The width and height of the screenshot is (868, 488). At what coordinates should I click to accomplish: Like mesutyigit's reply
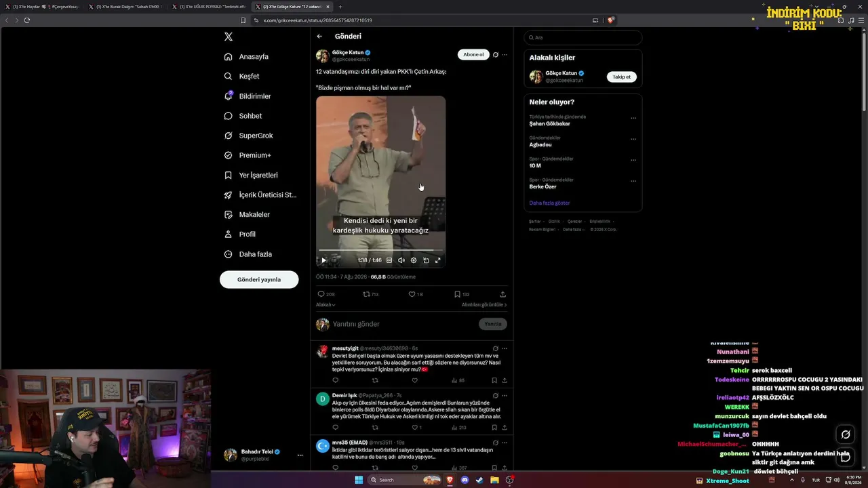click(x=415, y=380)
